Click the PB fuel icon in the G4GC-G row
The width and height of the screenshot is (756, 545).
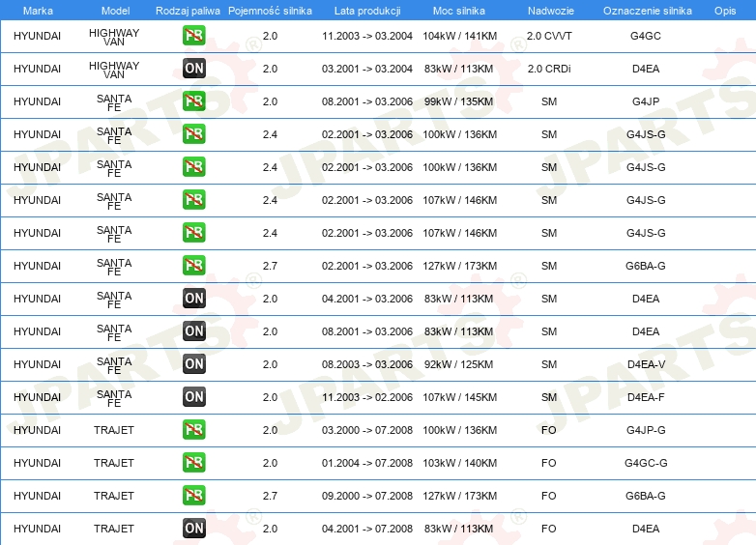[x=193, y=463]
